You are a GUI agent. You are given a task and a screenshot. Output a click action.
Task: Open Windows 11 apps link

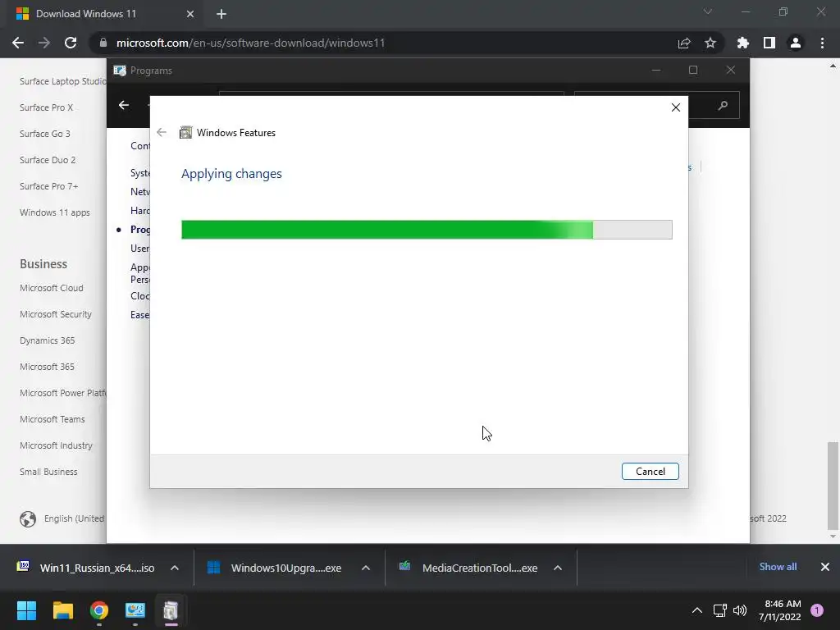click(x=55, y=212)
